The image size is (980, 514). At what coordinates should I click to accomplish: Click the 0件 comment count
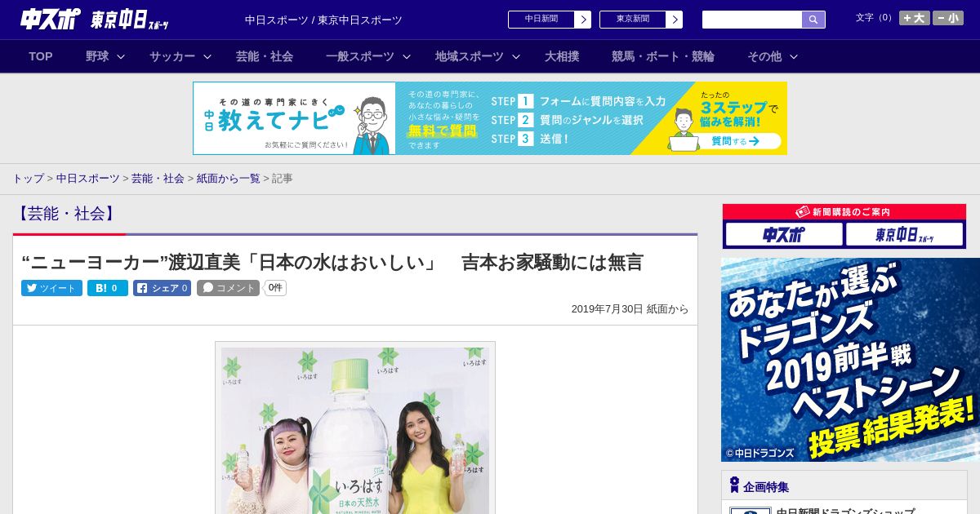click(275, 288)
